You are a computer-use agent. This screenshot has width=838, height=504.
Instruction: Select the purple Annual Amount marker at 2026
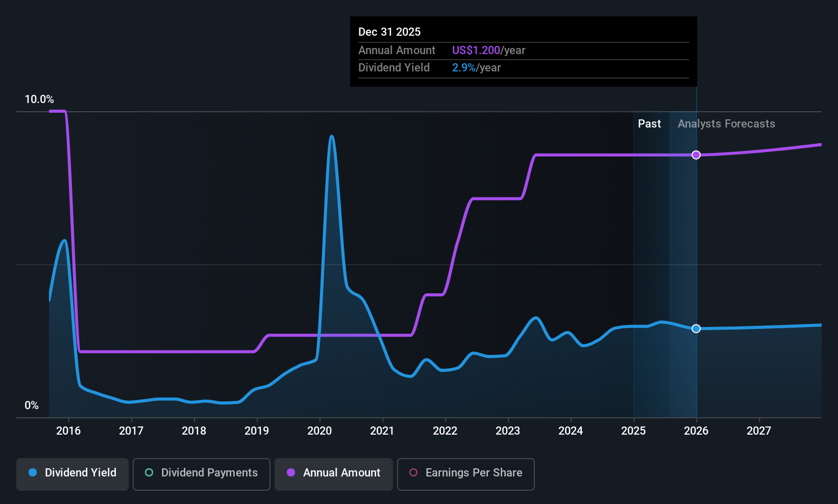tap(696, 155)
